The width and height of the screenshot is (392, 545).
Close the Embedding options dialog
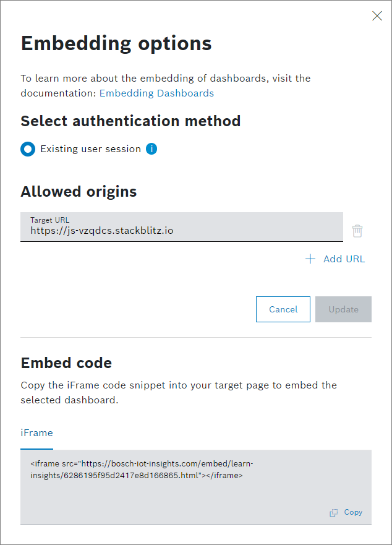377,16
